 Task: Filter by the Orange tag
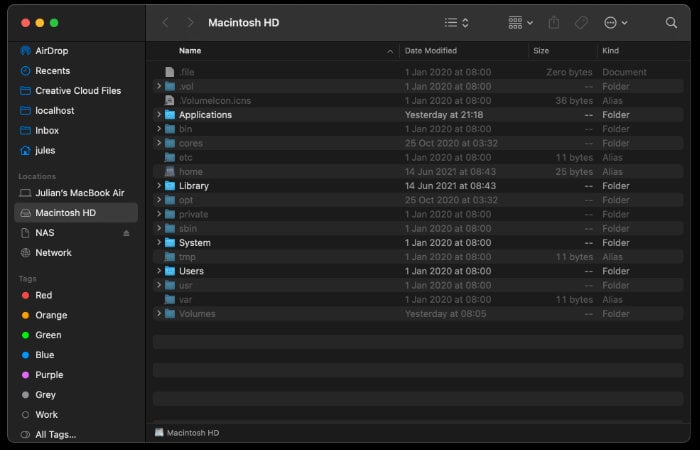click(x=76, y=315)
